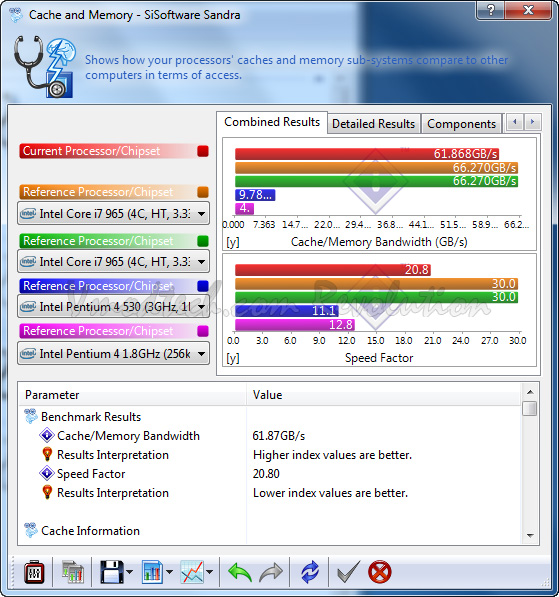Confirm with the check mark icon
Screen dimensions: 559x597
[348, 572]
